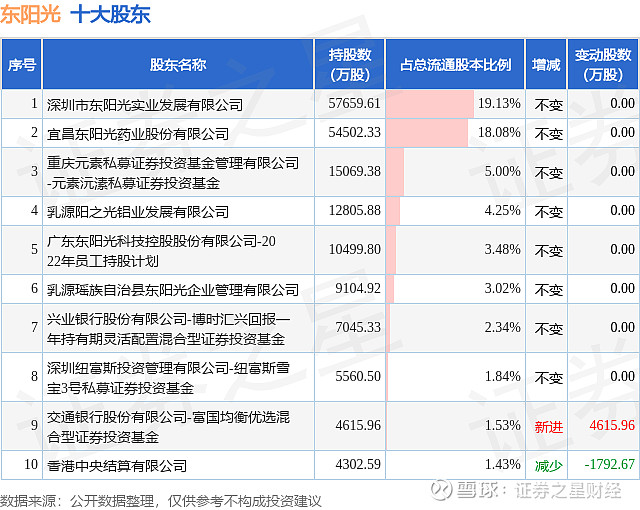The image size is (640, 510).
Task: Select the 序号 column header
Action: point(22,64)
